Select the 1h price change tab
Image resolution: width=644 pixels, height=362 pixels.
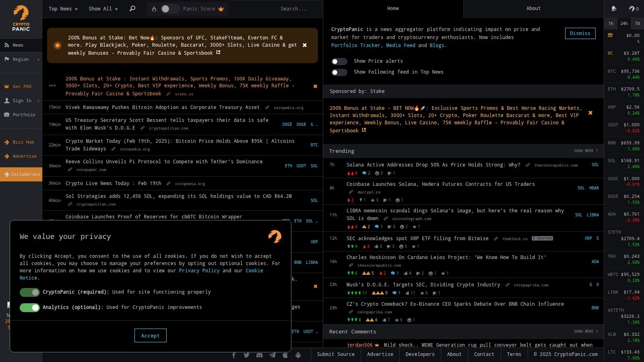611,23
